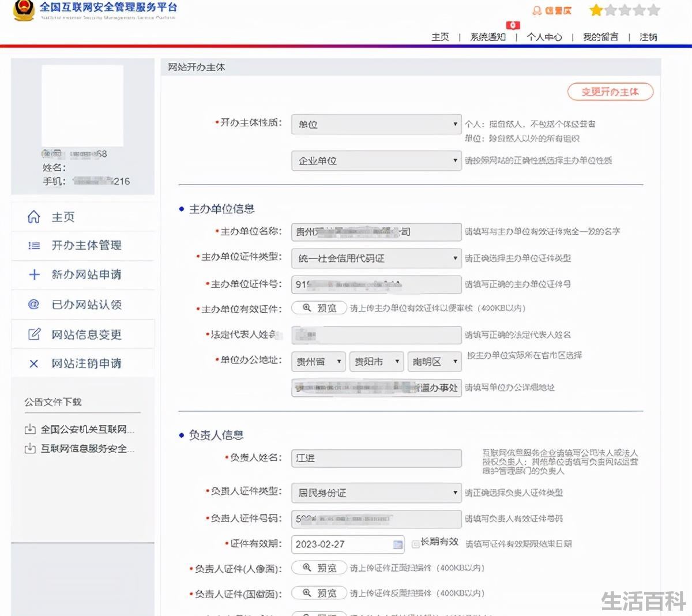Screen dimensions: 692x616
Task: Click the edit icon beside 网站信息变更
Action: [x=34, y=334]
